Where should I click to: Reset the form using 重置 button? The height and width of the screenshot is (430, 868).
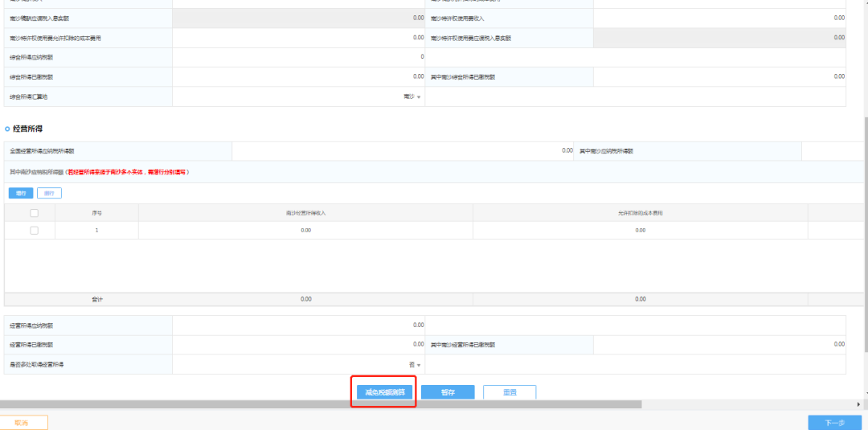(x=510, y=392)
